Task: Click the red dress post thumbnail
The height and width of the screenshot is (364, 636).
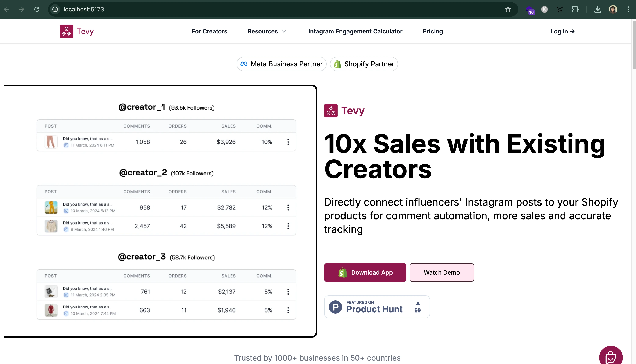Action: 51,310
